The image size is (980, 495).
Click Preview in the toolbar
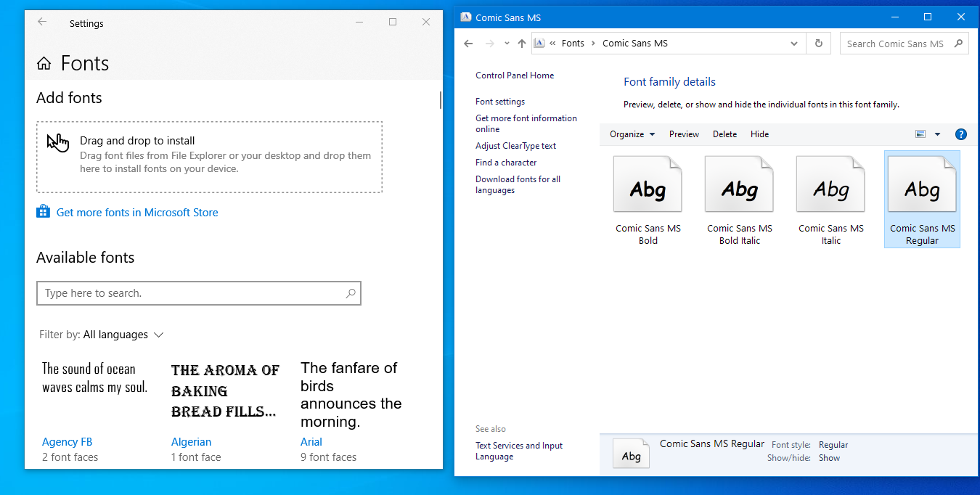tap(684, 134)
